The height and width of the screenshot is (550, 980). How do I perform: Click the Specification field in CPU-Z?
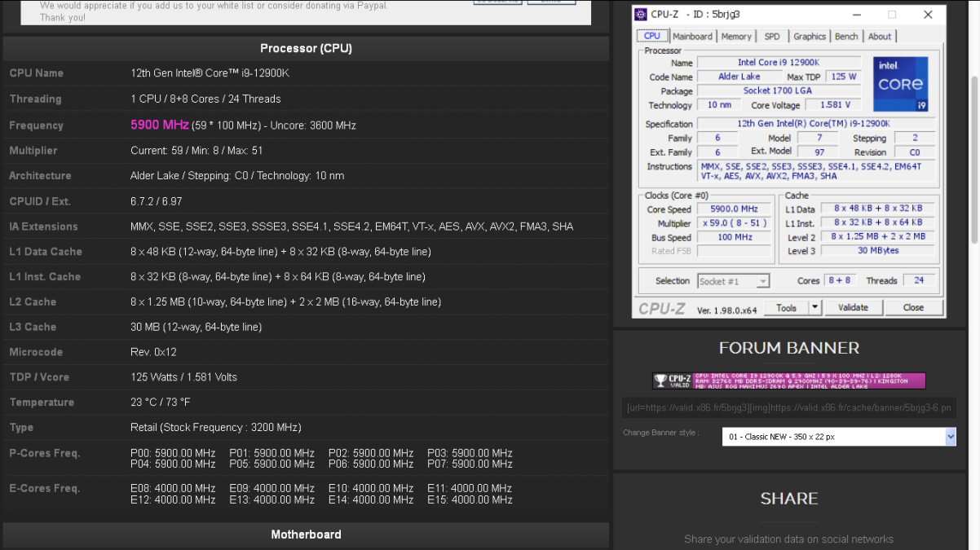pos(816,124)
